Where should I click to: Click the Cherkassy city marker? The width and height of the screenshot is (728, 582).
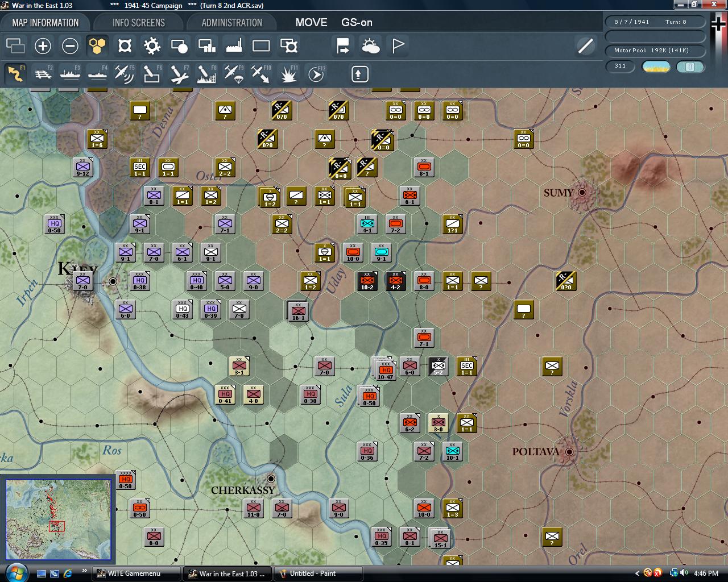pyautogui.click(x=271, y=479)
